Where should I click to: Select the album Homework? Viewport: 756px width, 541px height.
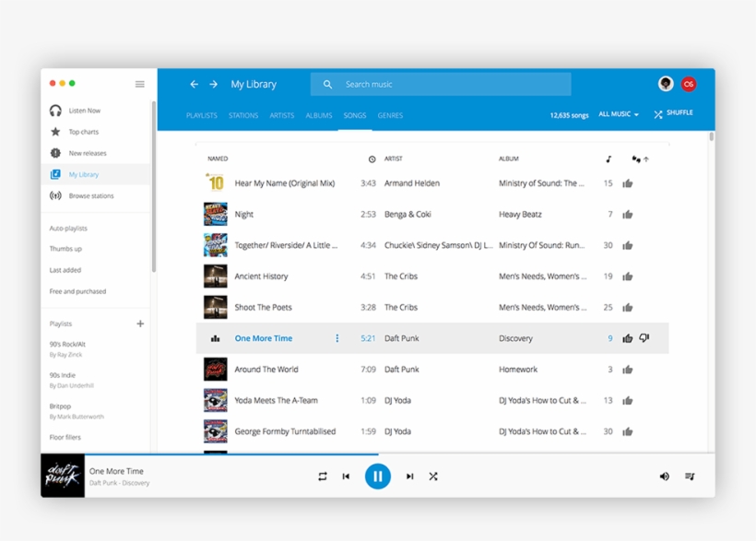pos(518,370)
